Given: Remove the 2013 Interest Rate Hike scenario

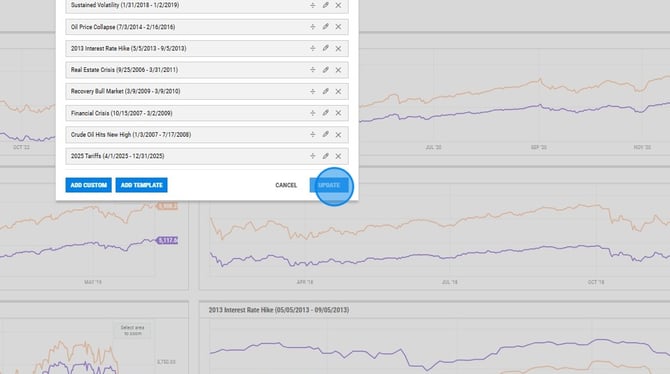Looking at the screenshot, I should [338, 48].
